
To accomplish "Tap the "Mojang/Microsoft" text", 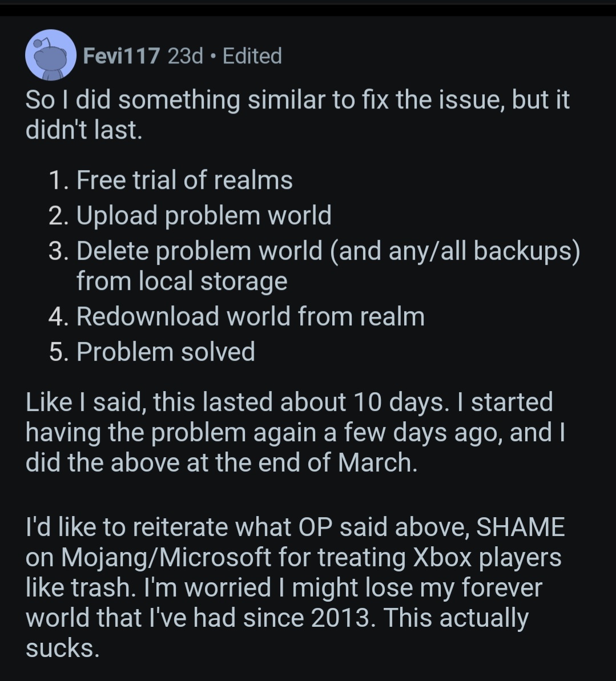I will (166, 557).
